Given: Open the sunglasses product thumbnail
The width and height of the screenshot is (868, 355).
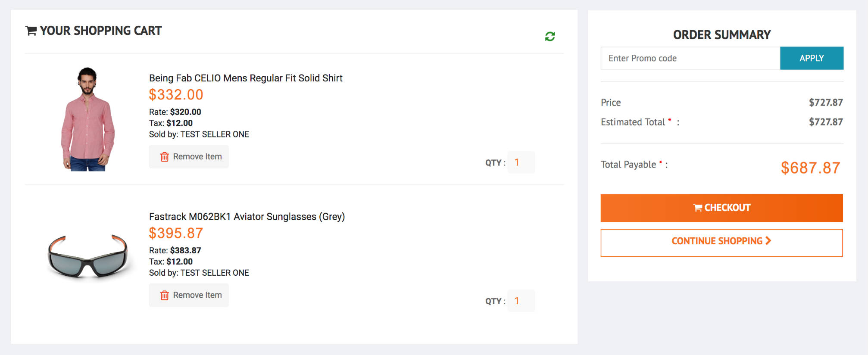Looking at the screenshot, I should pyautogui.click(x=88, y=257).
